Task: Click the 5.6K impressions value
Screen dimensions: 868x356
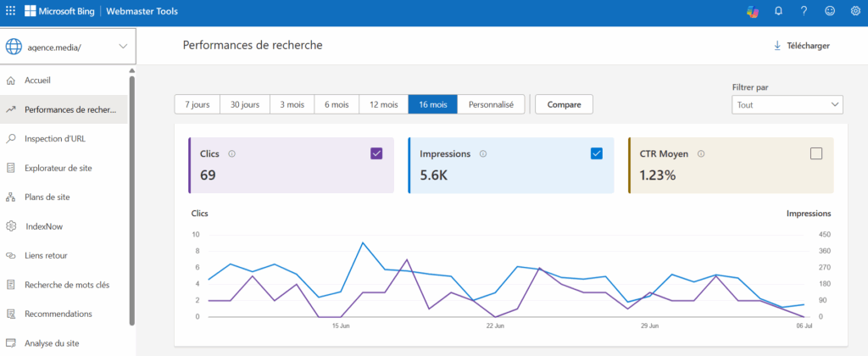Action: [436, 175]
